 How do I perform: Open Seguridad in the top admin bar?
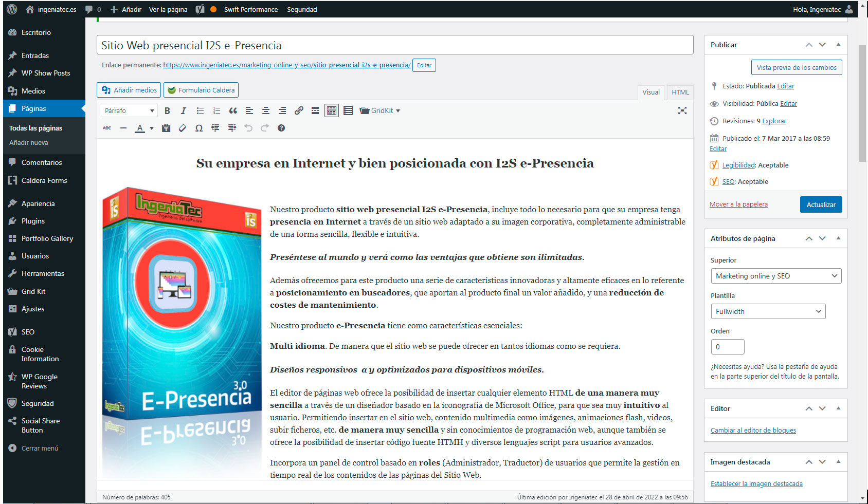coord(302,9)
